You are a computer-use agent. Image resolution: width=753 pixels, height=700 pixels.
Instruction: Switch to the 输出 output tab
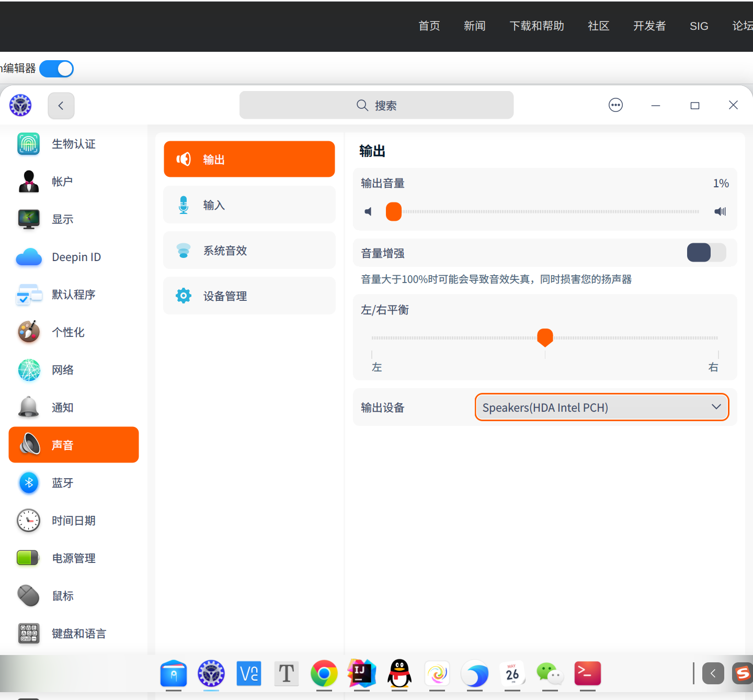(x=249, y=159)
